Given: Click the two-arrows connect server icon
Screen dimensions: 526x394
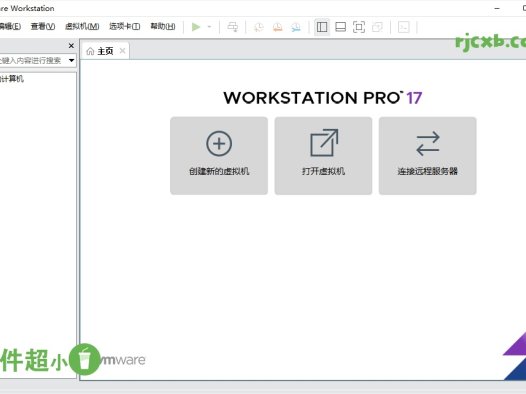Looking at the screenshot, I should pyautogui.click(x=428, y=144).
